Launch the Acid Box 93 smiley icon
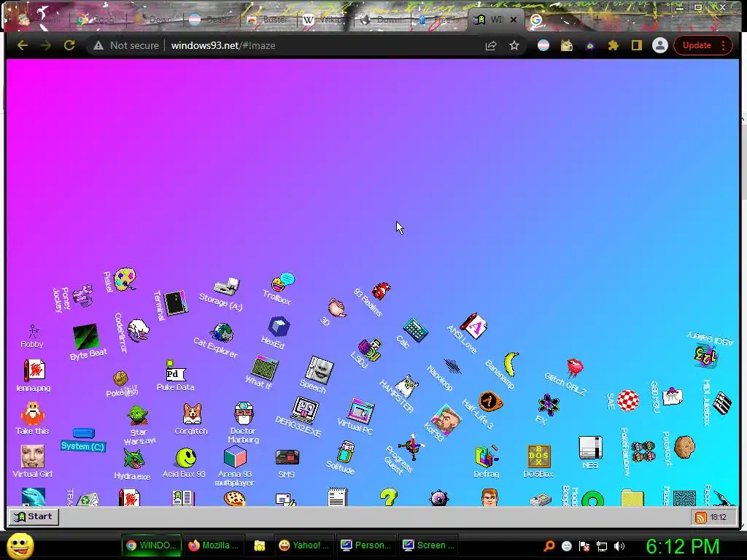This screenshot has width=747, height=560. coord(186,458)
